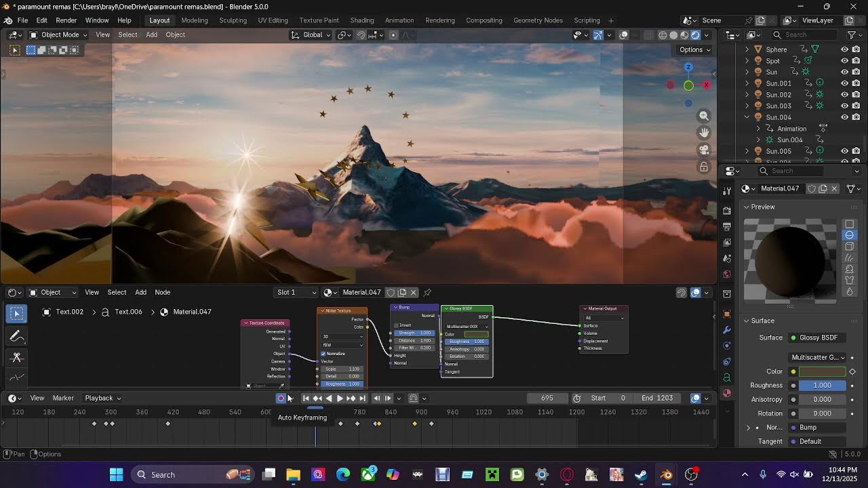Open the World properties tab

(x=727, y=274)
